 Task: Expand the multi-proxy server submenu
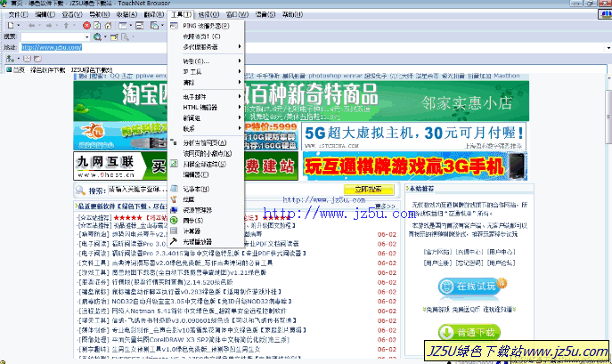(206, 47)
